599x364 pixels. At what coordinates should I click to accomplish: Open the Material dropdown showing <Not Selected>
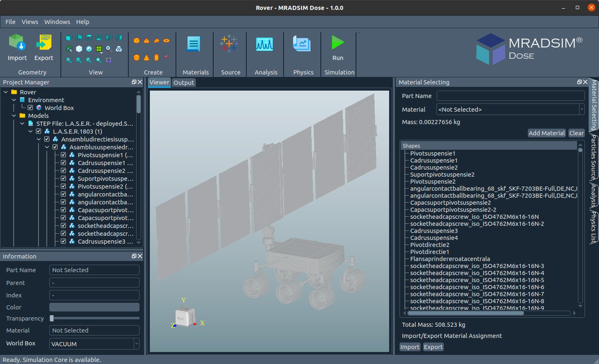[510, 110]
